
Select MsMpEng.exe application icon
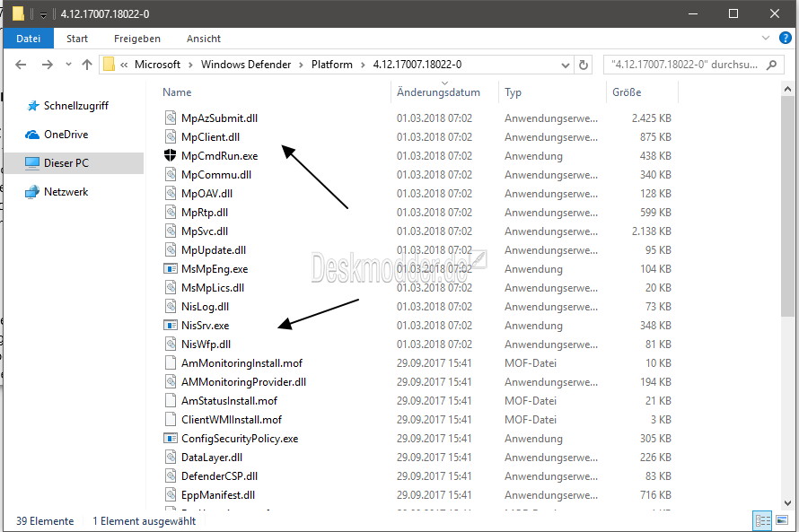(x=171, y=269)
